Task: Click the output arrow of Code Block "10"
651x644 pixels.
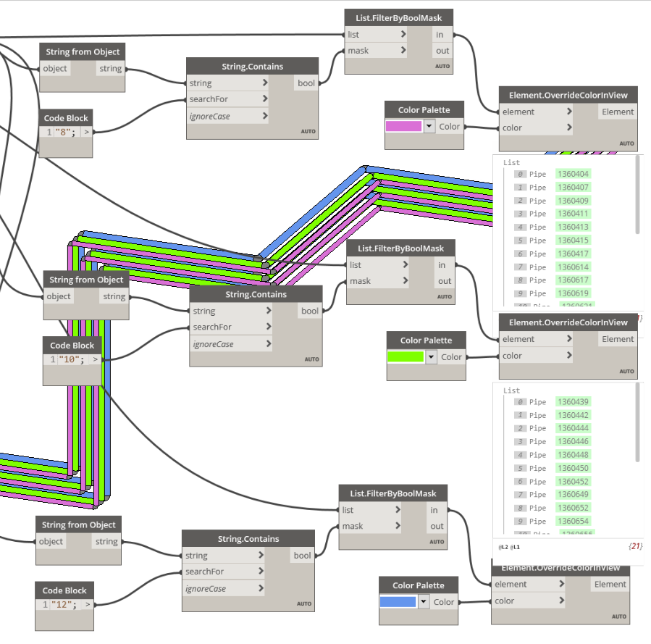Action: (x=95, y=359)
